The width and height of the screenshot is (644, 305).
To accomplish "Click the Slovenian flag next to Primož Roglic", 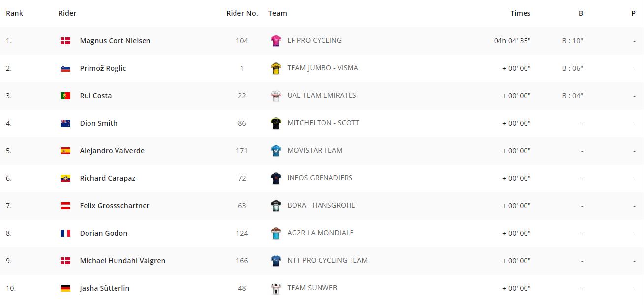I will pos(65,68).
